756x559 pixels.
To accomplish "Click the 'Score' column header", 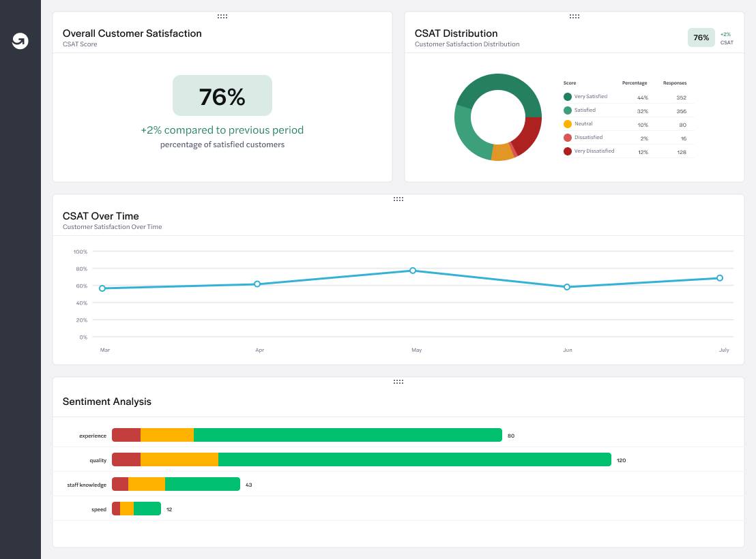I will [570, 83].
